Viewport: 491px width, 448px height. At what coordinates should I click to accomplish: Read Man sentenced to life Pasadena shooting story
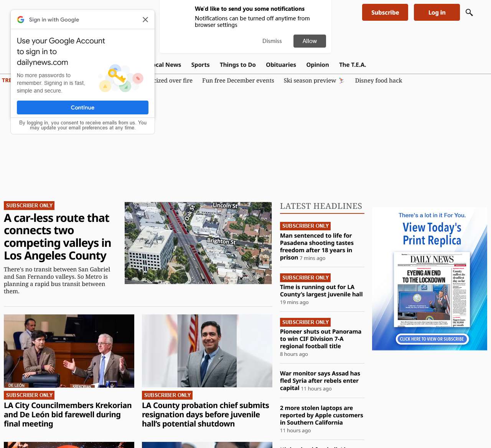[x=317, y=246]
